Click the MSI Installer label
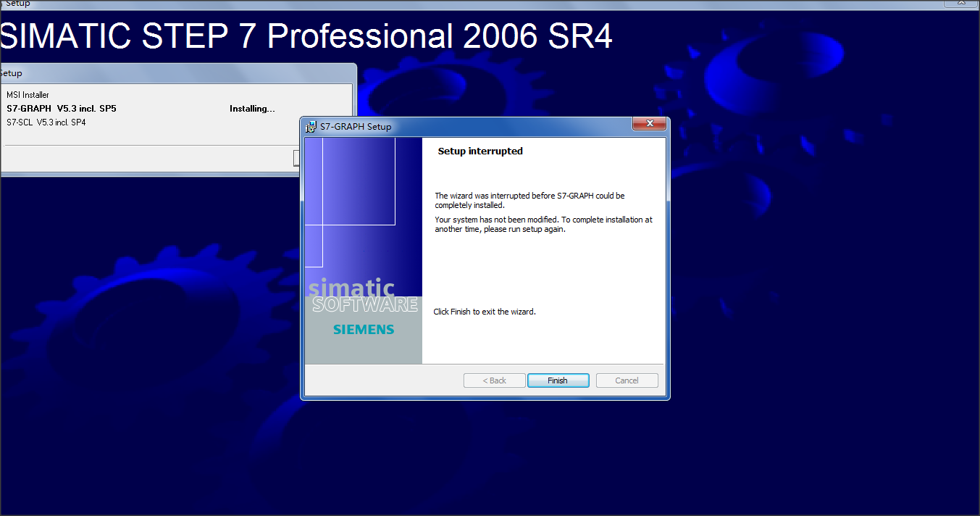The image size is (980, 516). click(28, 95)
